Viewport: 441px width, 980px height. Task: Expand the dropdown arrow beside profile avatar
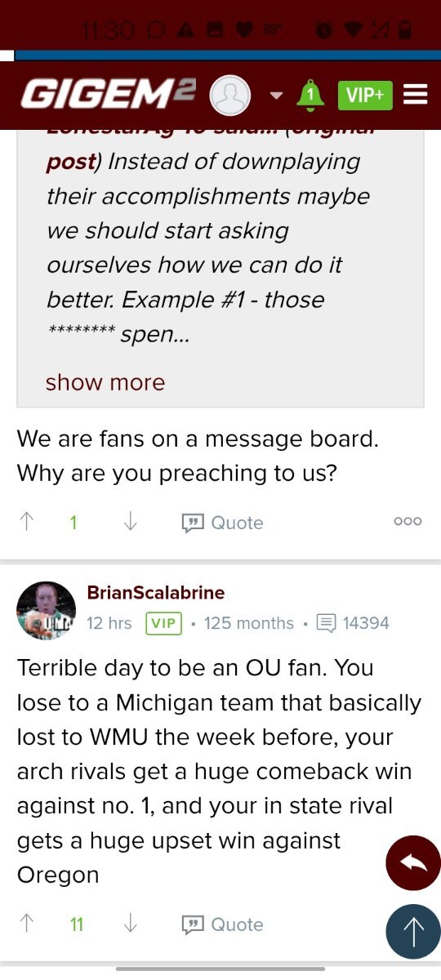(x=276, y=96)
